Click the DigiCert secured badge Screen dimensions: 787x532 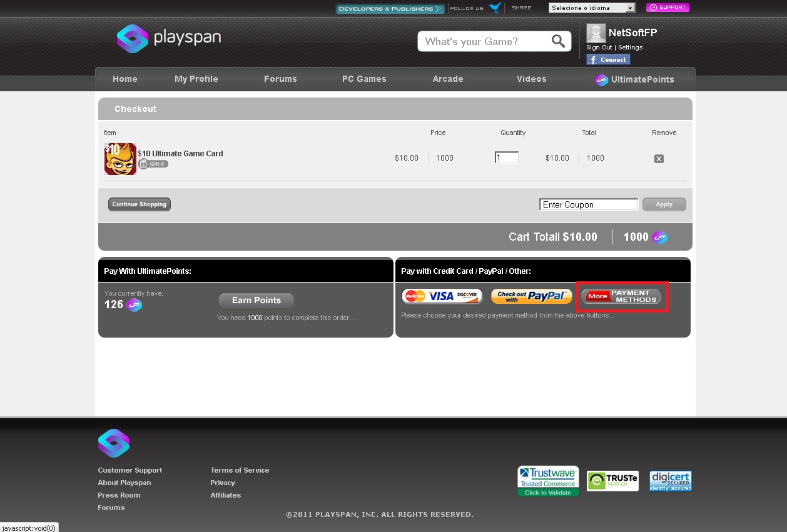point(671,481)
